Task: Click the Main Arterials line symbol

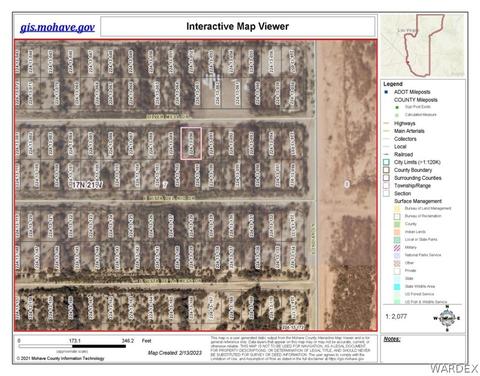Action: click(386, 131)
